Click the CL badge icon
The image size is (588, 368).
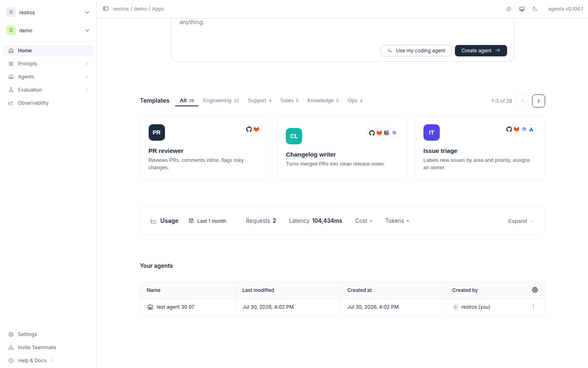point(294,136)
